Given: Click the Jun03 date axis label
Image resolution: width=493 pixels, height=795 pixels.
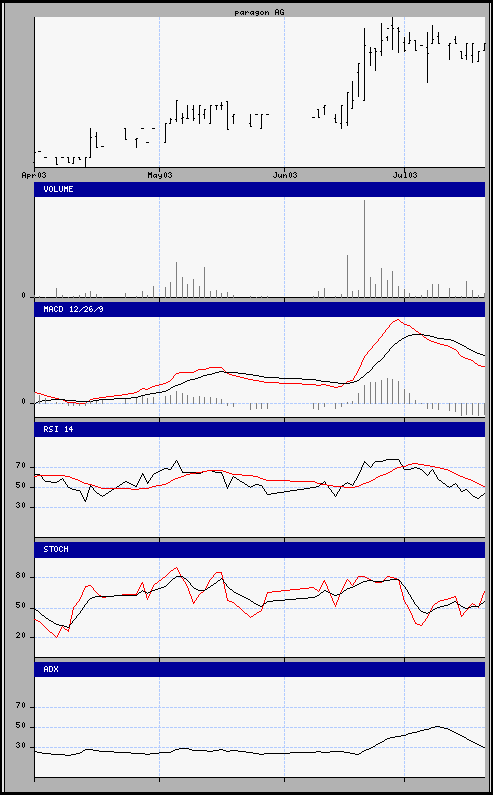Looking at the screenshot, I should click(x=285, y=175).
